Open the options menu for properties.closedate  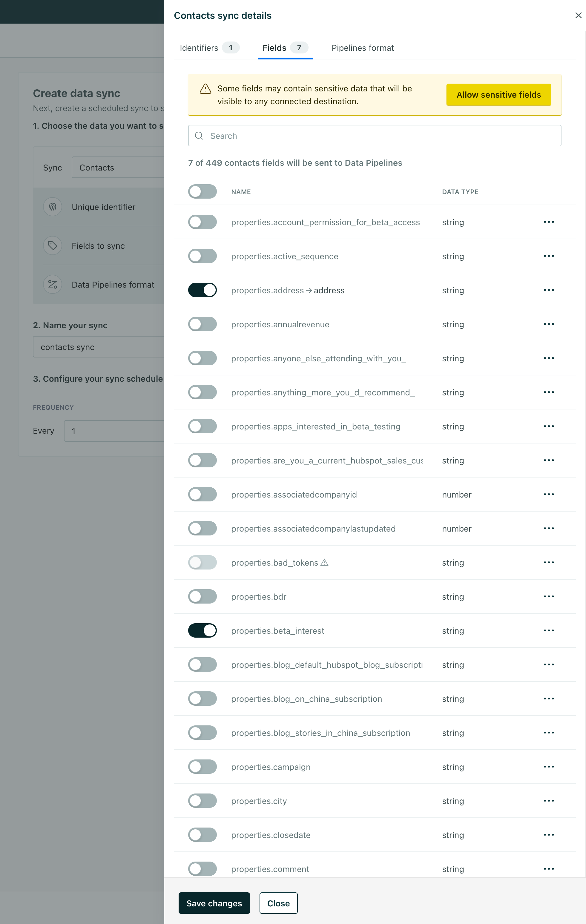point(550,835)
